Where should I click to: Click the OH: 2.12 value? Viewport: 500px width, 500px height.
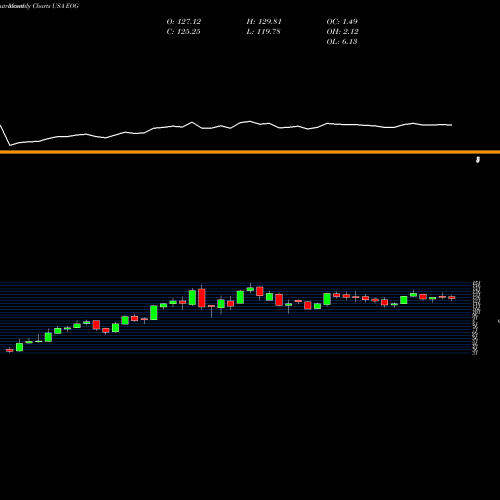(342, 32)
